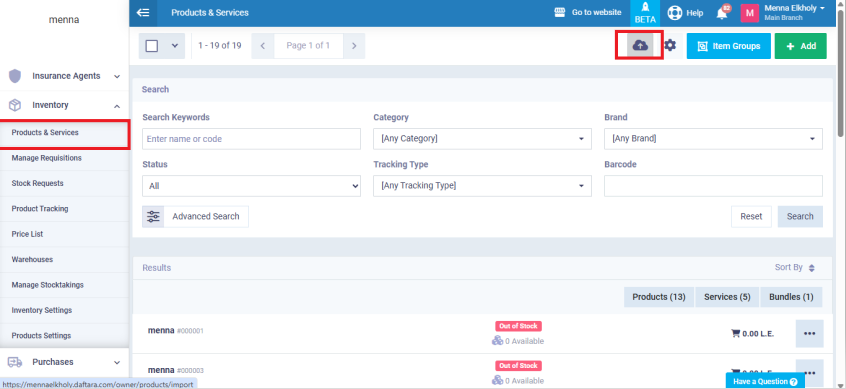Switch to the Bundles (1) tab
Image resolution: width=846 pixels, height=389 pixels.
click(791, 297)
